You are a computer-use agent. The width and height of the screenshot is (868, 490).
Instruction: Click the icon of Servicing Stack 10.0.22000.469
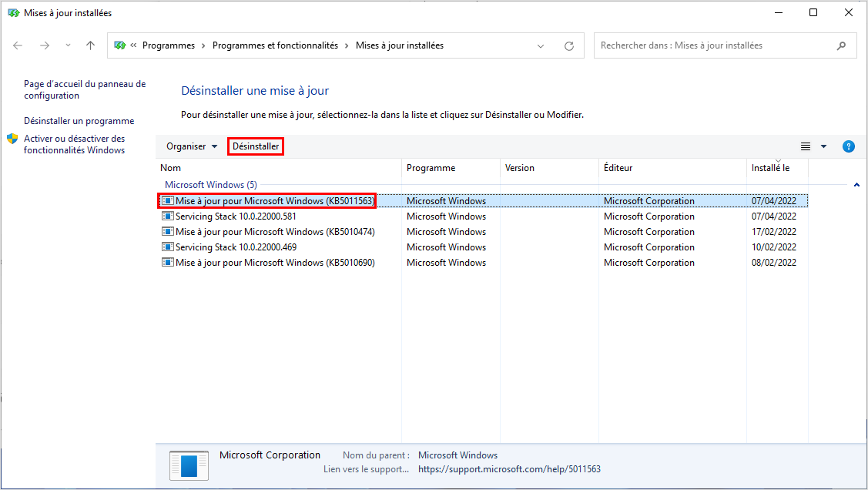point(167,247)
